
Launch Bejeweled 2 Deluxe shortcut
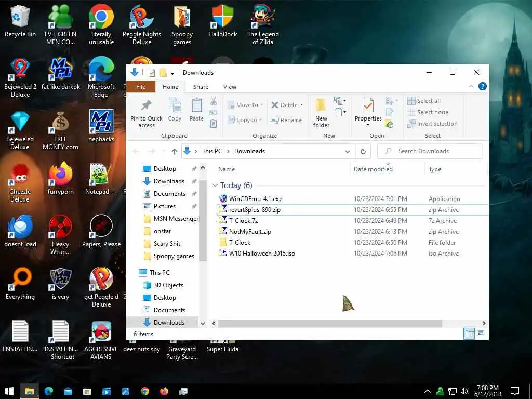tap(20, 77)
